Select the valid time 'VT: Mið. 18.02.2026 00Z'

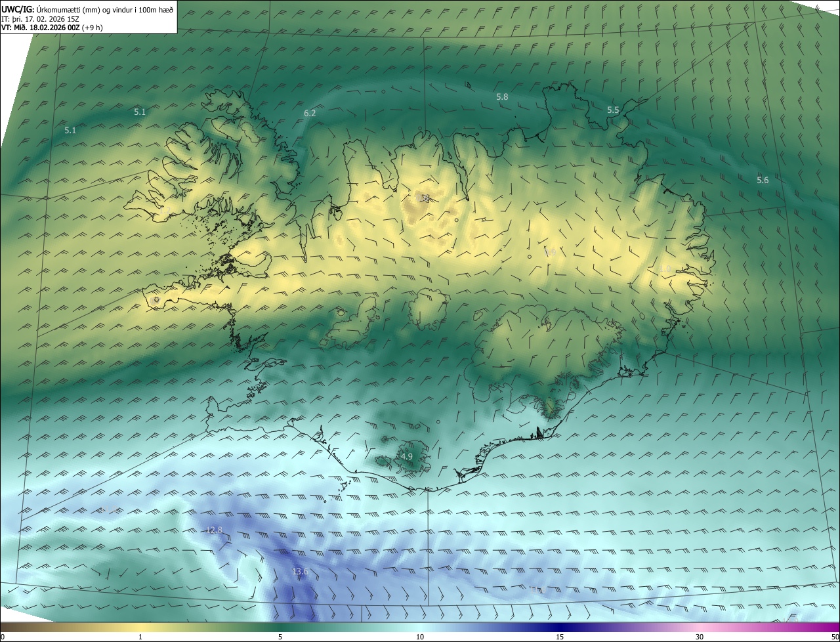coord(41,28)
